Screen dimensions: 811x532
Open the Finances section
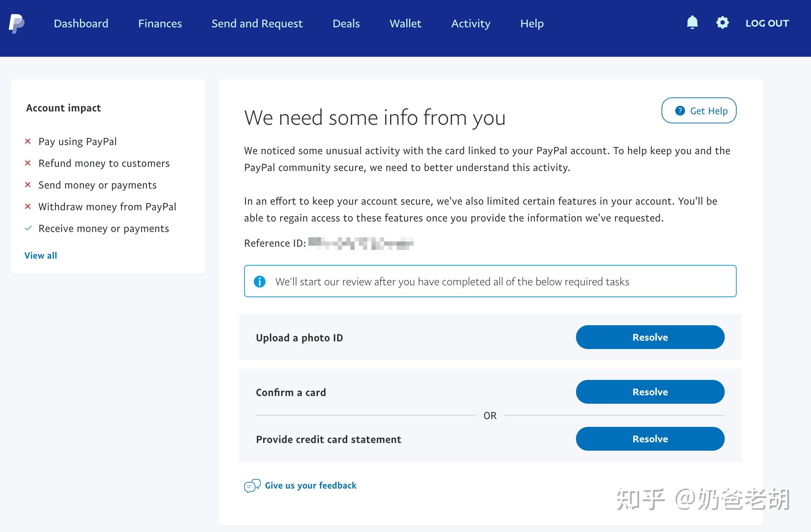160,23
